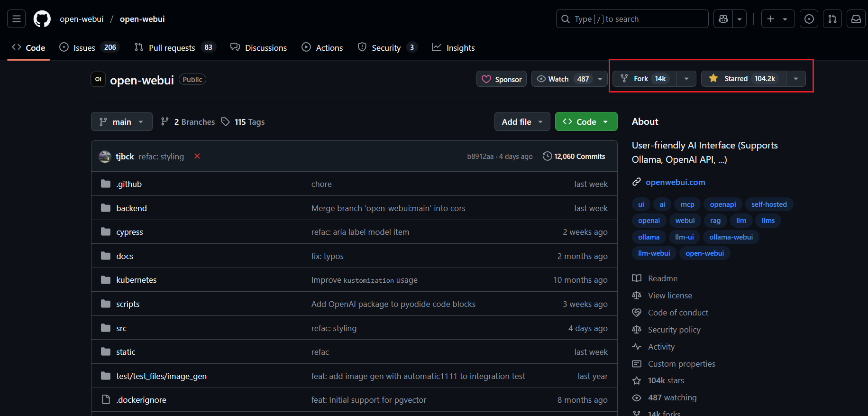Screen dimensions: 868x416
Task: Click the open-webui owner breadcrumb link
Action: pos(82,19)
